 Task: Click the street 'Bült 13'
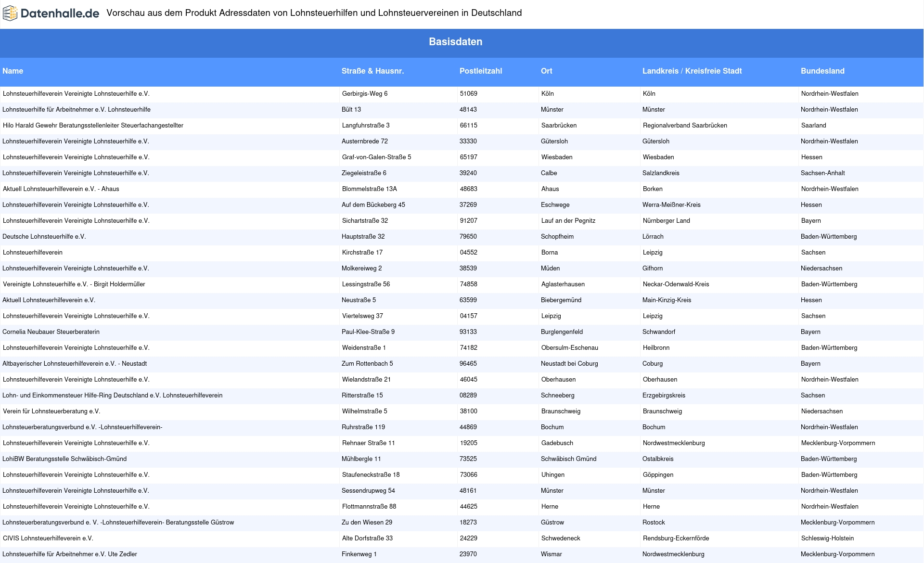click(x=351, y=109)
